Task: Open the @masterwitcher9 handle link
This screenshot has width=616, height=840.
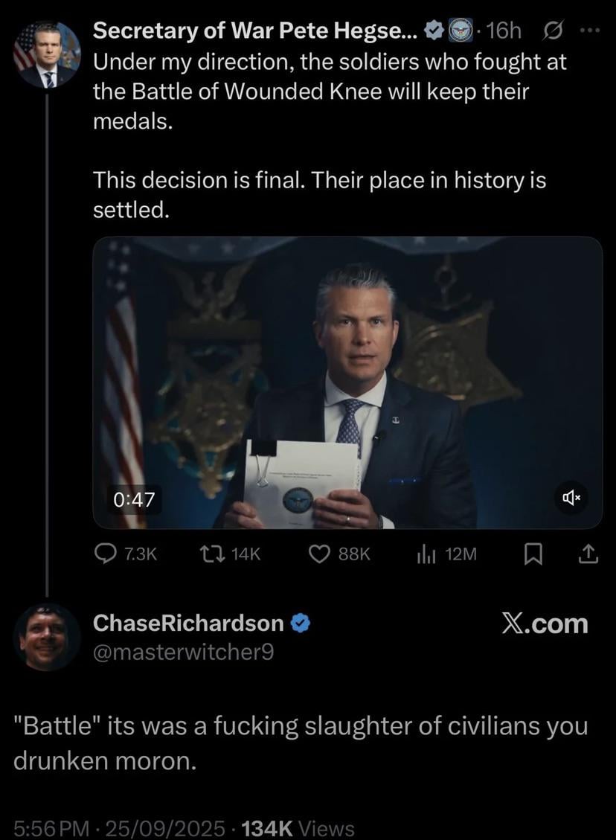Action: click(x=183, y=652)
